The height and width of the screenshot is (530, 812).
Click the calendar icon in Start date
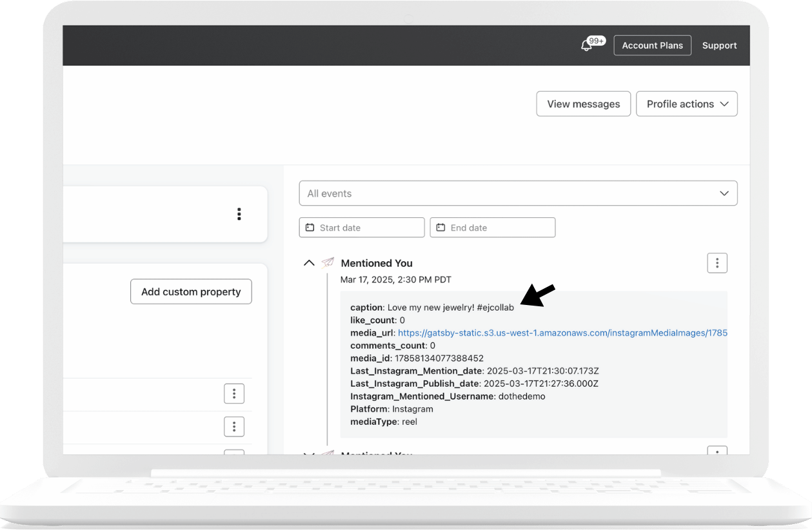[310, 228]
